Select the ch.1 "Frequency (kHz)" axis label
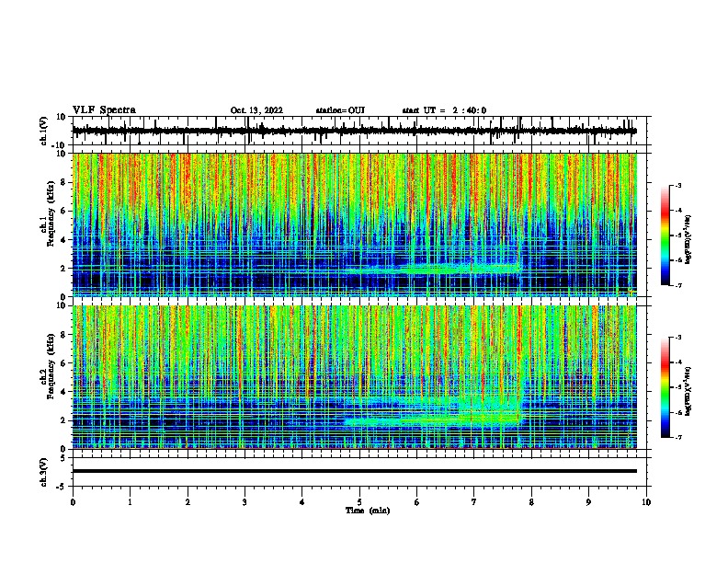728x563 pixels. coord(51,213)
